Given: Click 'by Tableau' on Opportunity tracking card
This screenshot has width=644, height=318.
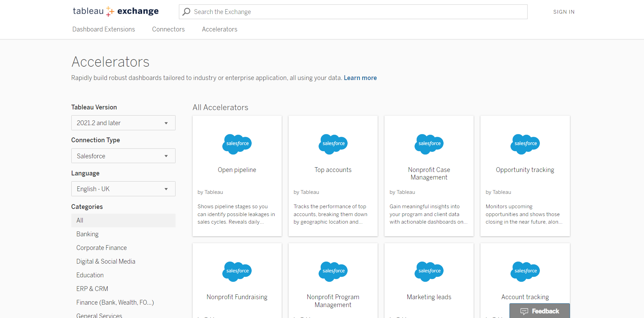Looking at the screenshot, I should pyautogui.click(x=498, y=192).
